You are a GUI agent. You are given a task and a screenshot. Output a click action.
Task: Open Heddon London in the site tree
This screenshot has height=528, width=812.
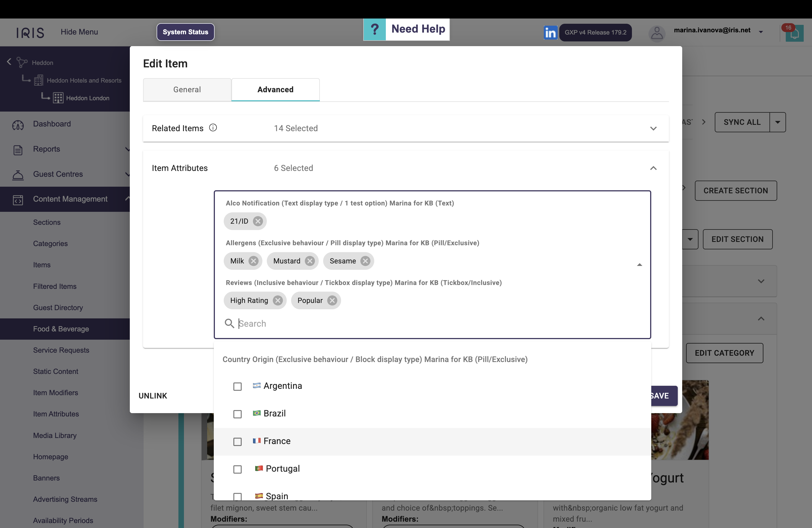88,98
